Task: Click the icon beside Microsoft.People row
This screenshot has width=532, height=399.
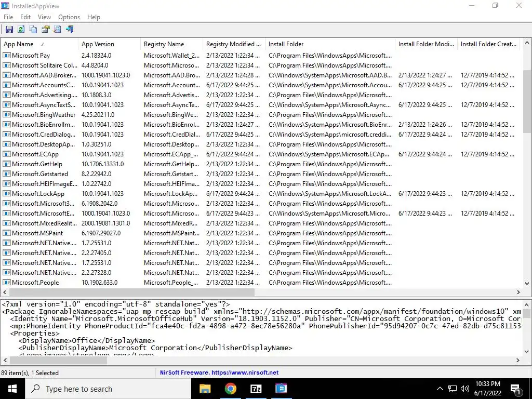Action: point(7,282)
